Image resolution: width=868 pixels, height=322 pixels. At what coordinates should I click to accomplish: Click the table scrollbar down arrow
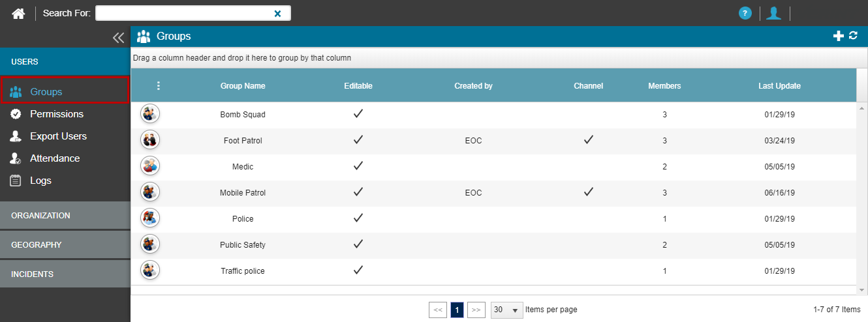(862, 290)
